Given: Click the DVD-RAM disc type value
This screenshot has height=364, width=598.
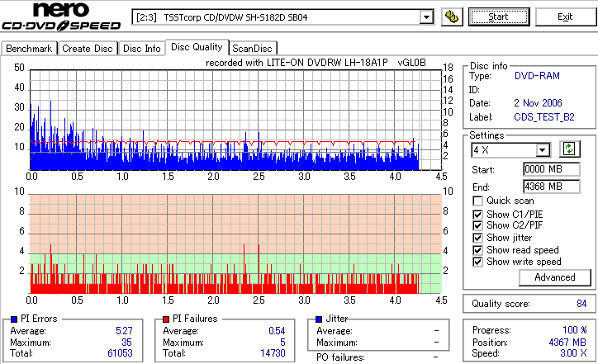Looking at the screenshot, I should pyautogui.click(x=537, y=76).
